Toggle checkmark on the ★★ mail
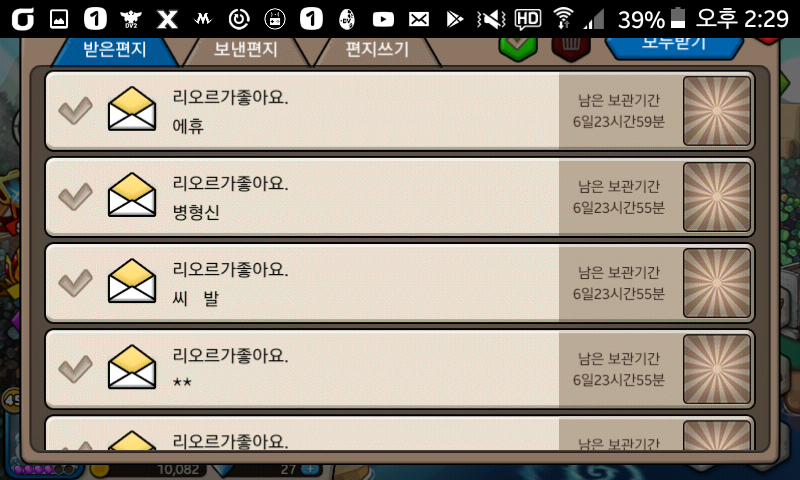 click(x=75, y=369)
